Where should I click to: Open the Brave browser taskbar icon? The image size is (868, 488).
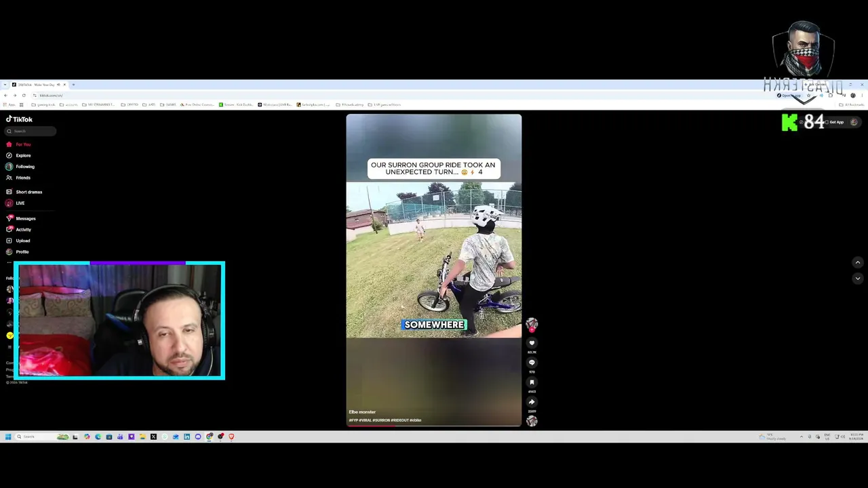click(231, 436)
